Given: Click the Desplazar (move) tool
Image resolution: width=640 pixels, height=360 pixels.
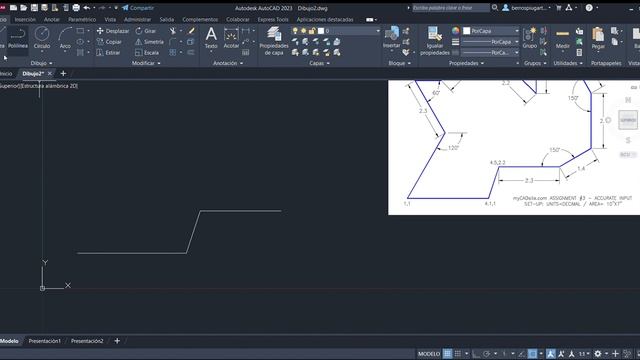Looking at the screenshot, I should (113, 31).
